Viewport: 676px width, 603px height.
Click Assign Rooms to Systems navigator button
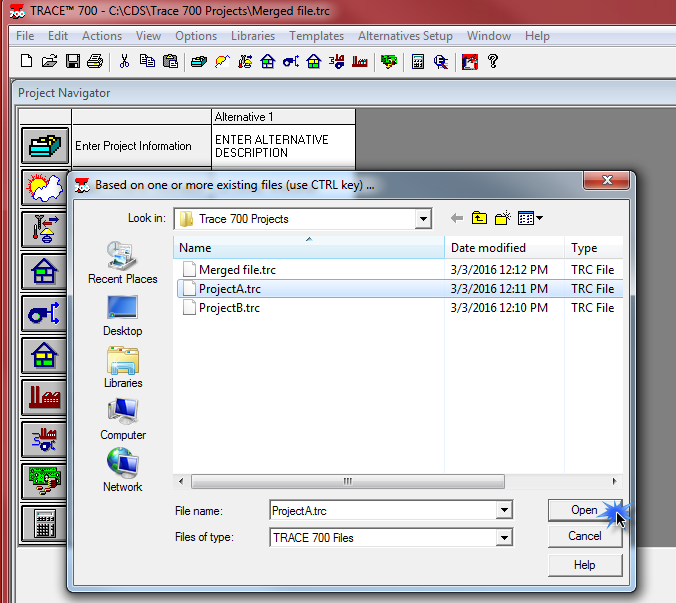(45, 356)
